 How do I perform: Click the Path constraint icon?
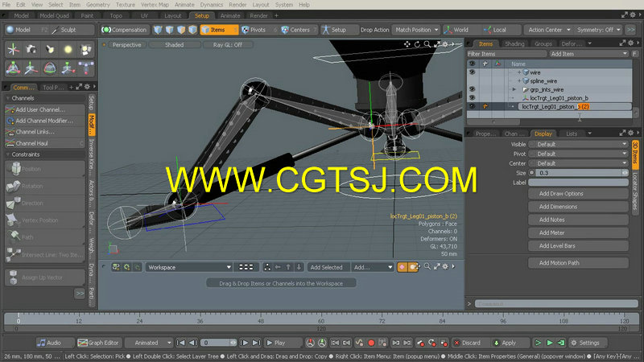click(14, 237)
